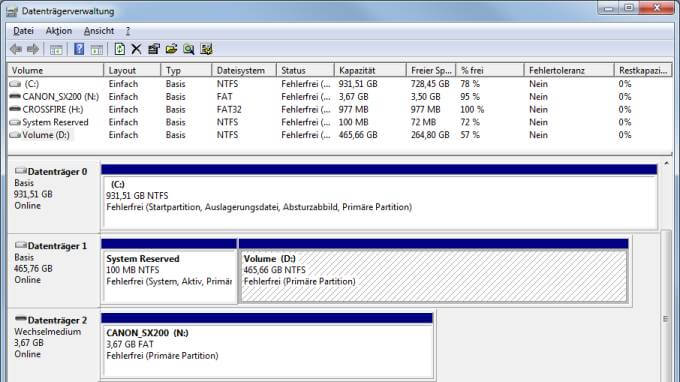Image resolution: width=680 pixels, height=382 pixels.
Task: Select the CROSSFIRE (H:) volume row
Action: tap(340, 109)
